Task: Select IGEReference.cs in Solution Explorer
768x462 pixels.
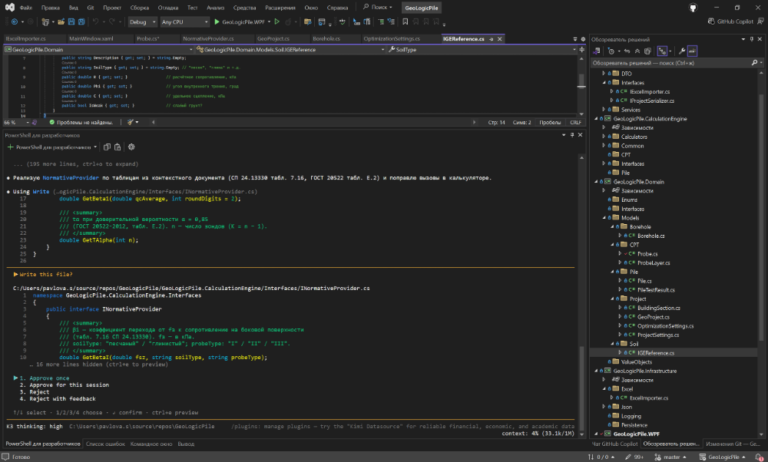Action: pyautogui.click(x=655, y=353)
